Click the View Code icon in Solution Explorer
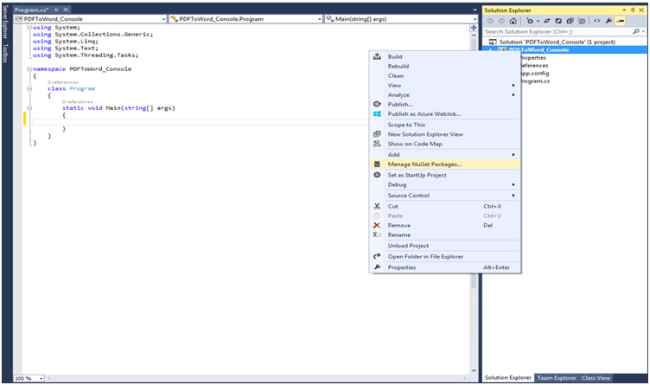Screen dimensions: 650x385 (597, 21)
